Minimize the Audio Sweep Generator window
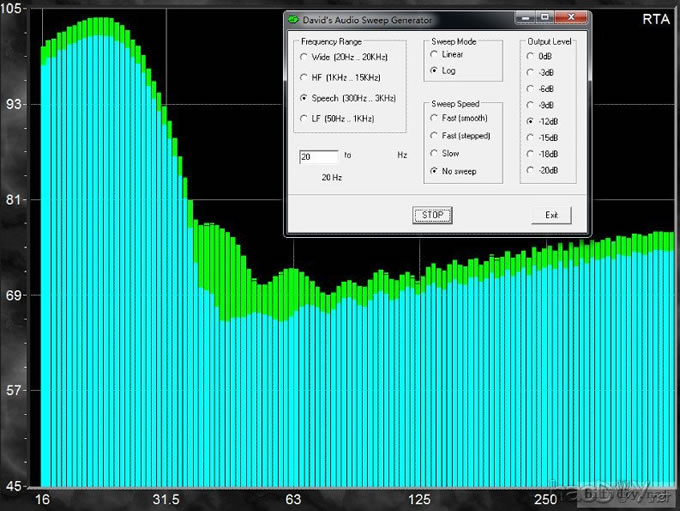This screenshot has width=680, height=511. tap(527, 18)
